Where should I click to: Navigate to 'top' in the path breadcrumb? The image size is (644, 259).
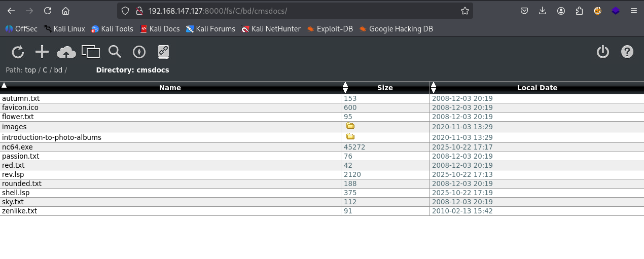[30, 70]
